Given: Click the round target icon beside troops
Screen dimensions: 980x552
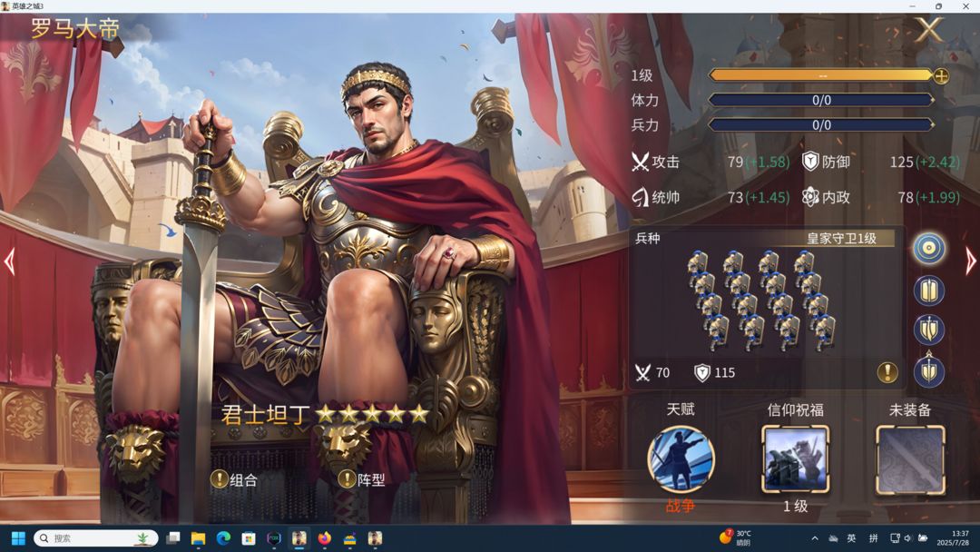Looking at the screenshot, I should pyautogui.click(x=929, y=249).
